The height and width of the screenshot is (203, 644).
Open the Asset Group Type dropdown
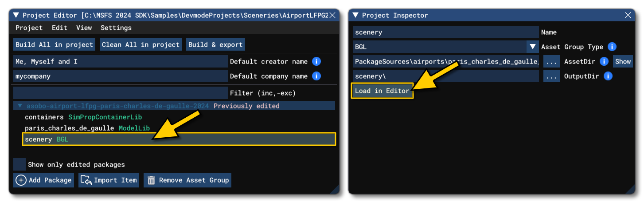point(532,47)
